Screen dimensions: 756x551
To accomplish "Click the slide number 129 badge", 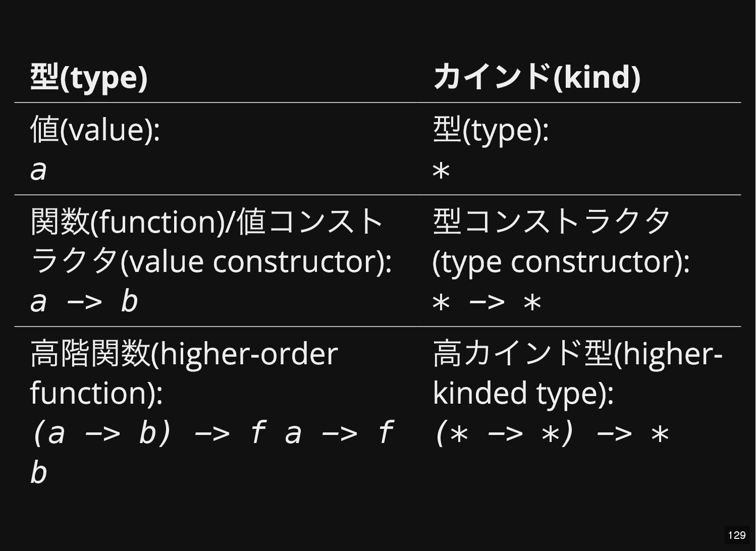I will pos(737,535).
